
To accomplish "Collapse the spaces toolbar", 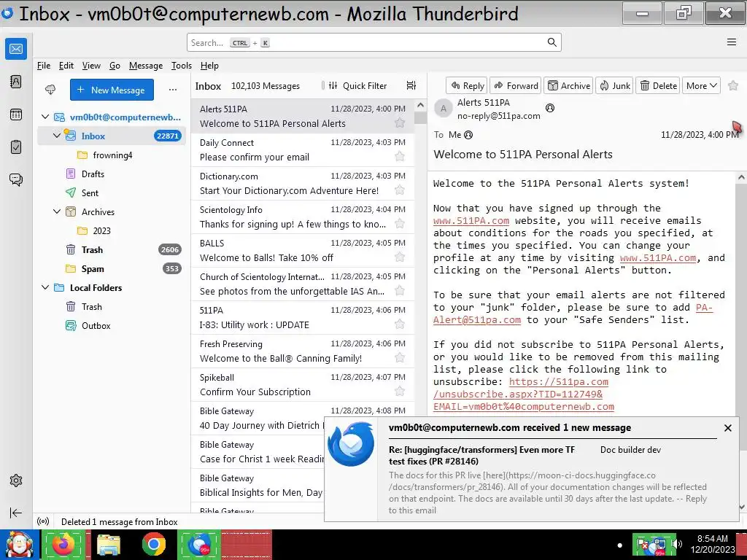I will point(16,513).
